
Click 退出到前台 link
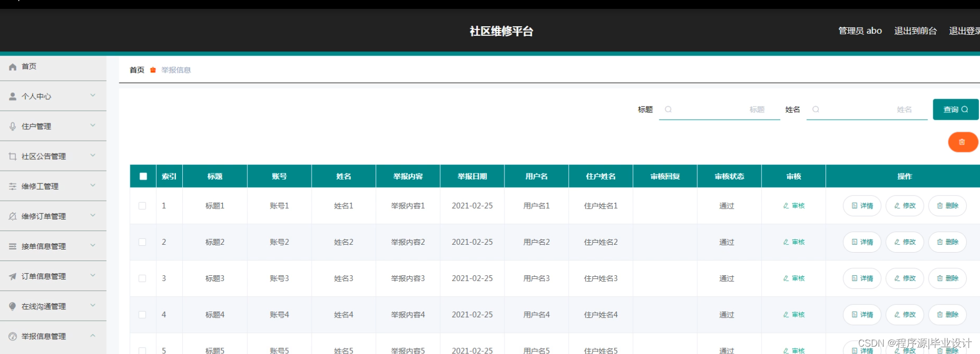(x=915, y=31)
